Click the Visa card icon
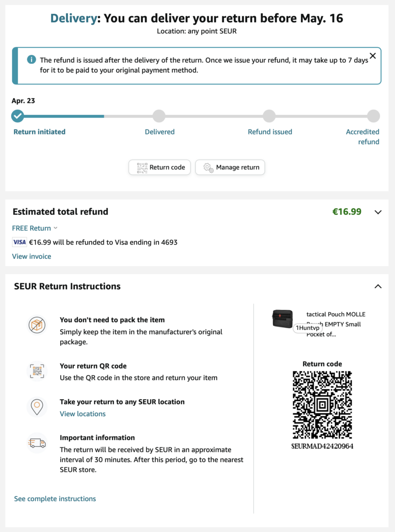395x532 pixels. pos(19,242)
